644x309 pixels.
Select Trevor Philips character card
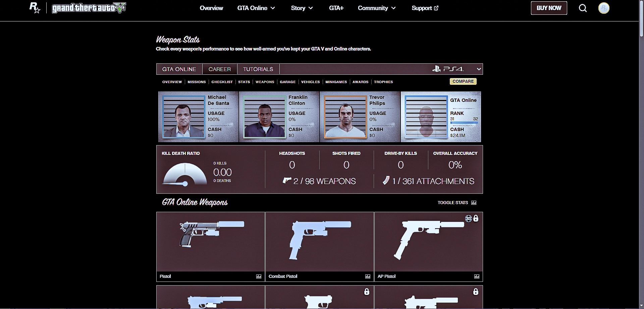click(360, 117)
